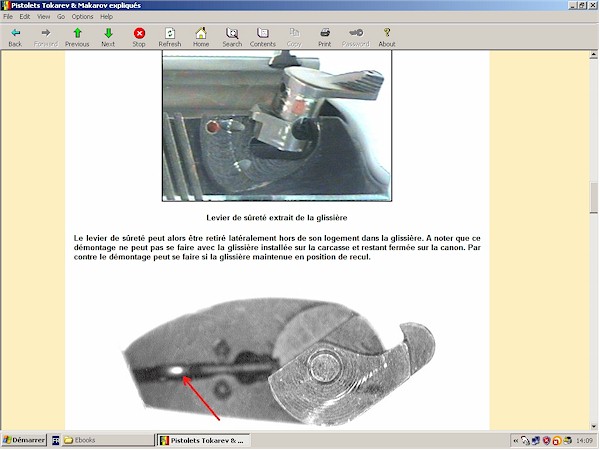Minimize the ebook window
Viewport: 600px width, 450px height.
click(572, 5)
